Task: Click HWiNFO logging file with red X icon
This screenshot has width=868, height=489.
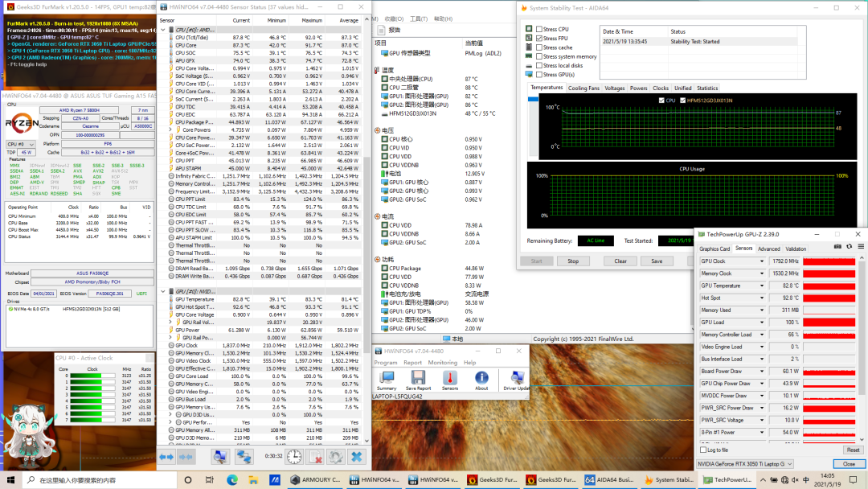Action: [x=316, y=457]
